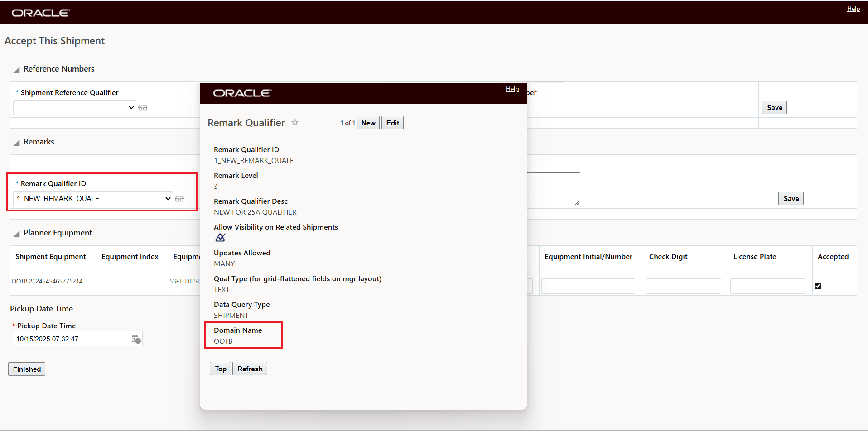Viewport: 868px width, 431px height.
Task: Click the Oracle logo in the main page header
Action: point(41,13)
